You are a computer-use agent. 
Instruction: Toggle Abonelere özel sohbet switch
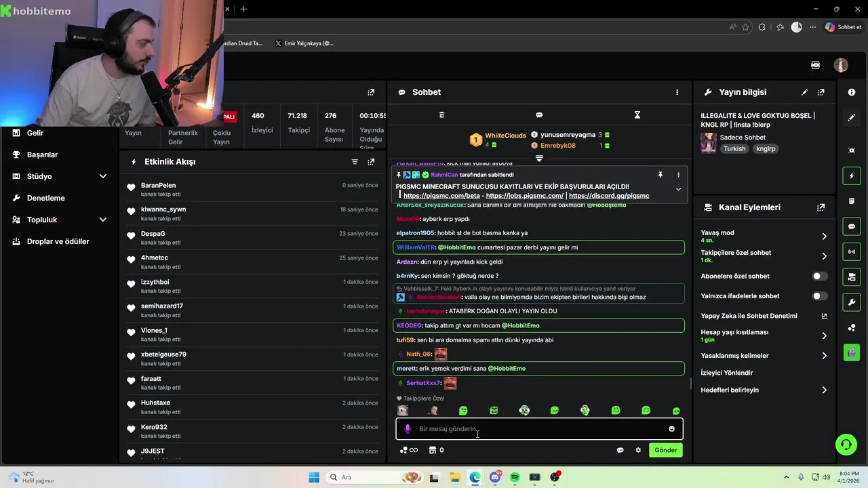coord(819,277)
